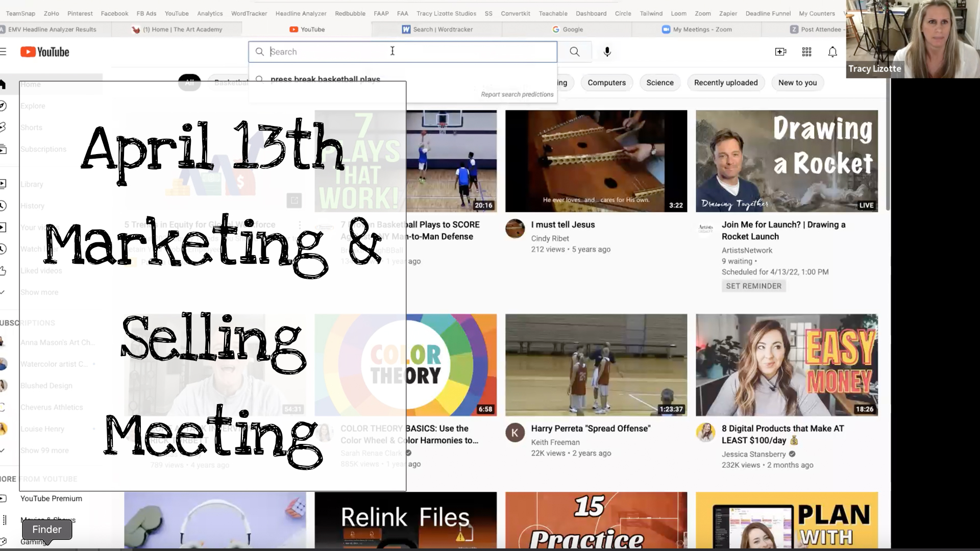980x551 pixels.
Task: Open 'Join Me for Launch?' video title
Action: (x=783, y=231)
